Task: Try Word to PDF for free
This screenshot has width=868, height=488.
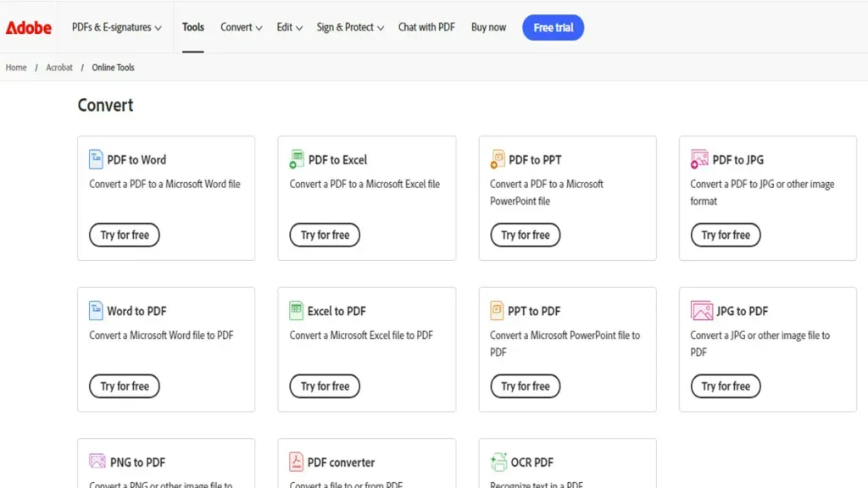Action: (x=125, y=386)
